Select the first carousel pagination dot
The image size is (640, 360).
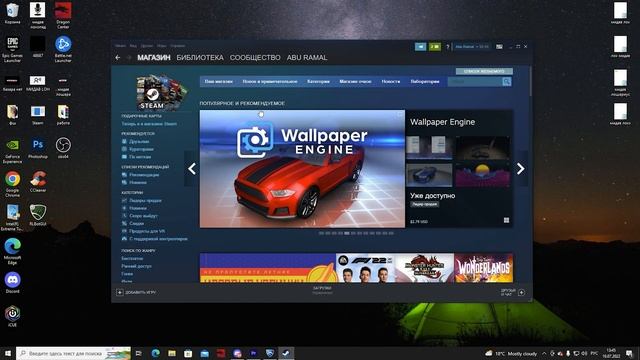click(x=321, y=233)
